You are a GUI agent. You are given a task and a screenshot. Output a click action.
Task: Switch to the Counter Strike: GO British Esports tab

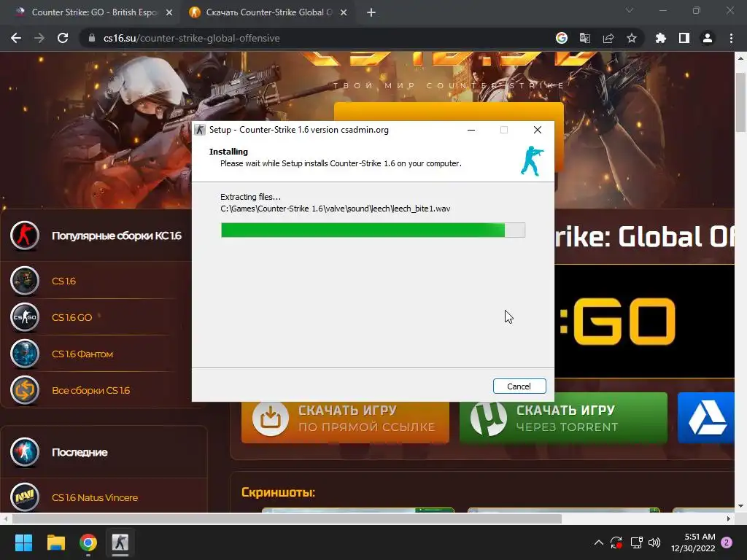click(94, 12)
